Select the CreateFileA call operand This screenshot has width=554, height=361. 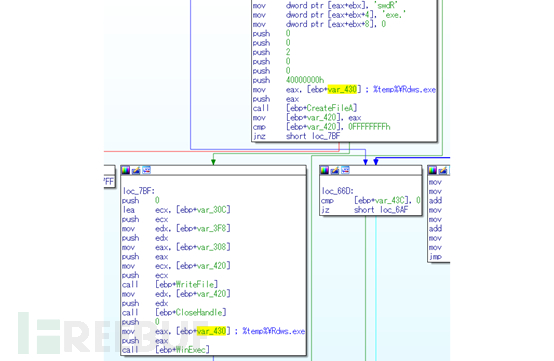coord(322,108)
